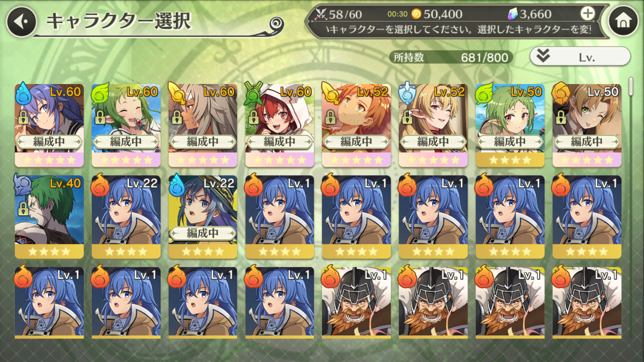
Task: Click the fire element icon on Lv.22 blue-haired card
Action: click(x=100, y=185)
